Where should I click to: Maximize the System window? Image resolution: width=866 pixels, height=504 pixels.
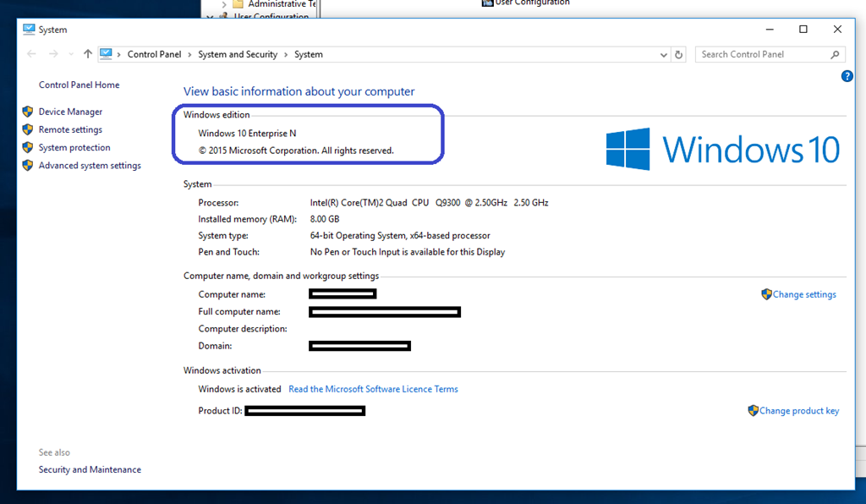[x=803, y=30]
